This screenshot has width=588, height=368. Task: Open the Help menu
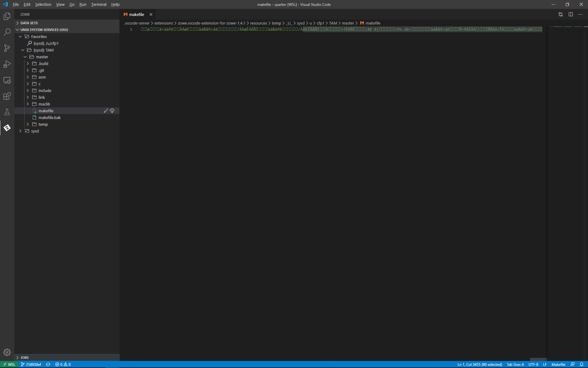[x=115, y=4]
